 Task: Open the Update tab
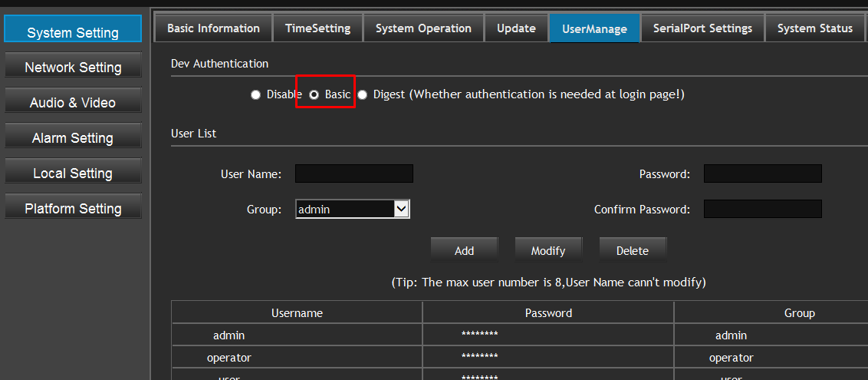(x=516, y=28)
